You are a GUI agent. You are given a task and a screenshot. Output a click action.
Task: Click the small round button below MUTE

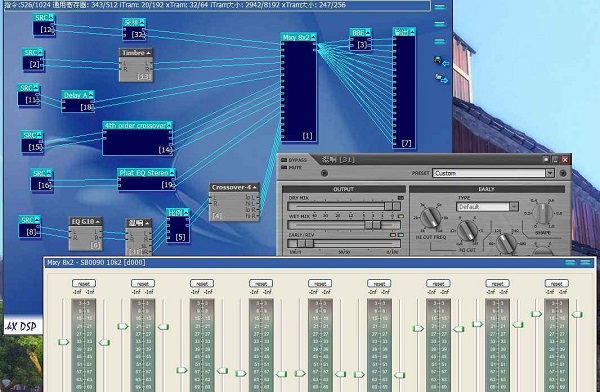324,173
